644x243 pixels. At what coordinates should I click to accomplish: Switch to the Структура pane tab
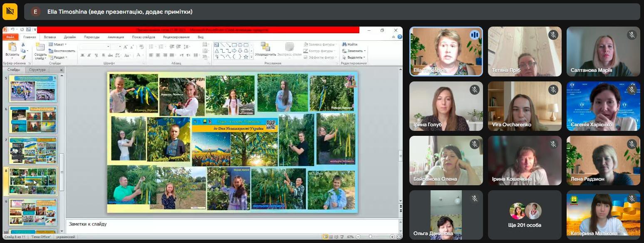point(37,70)
